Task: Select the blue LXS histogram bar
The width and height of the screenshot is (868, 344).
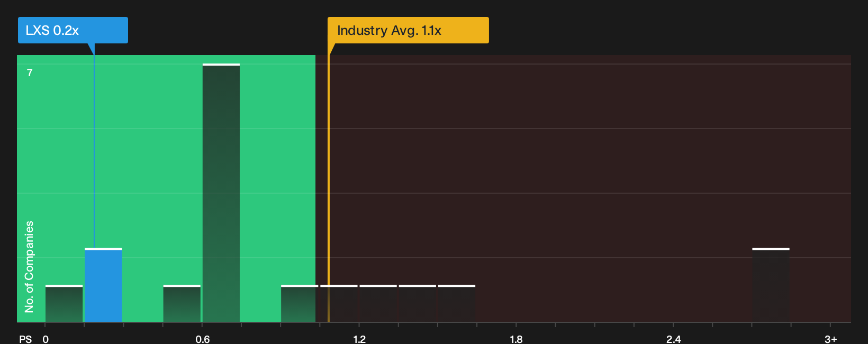Action: click(103, 285)
